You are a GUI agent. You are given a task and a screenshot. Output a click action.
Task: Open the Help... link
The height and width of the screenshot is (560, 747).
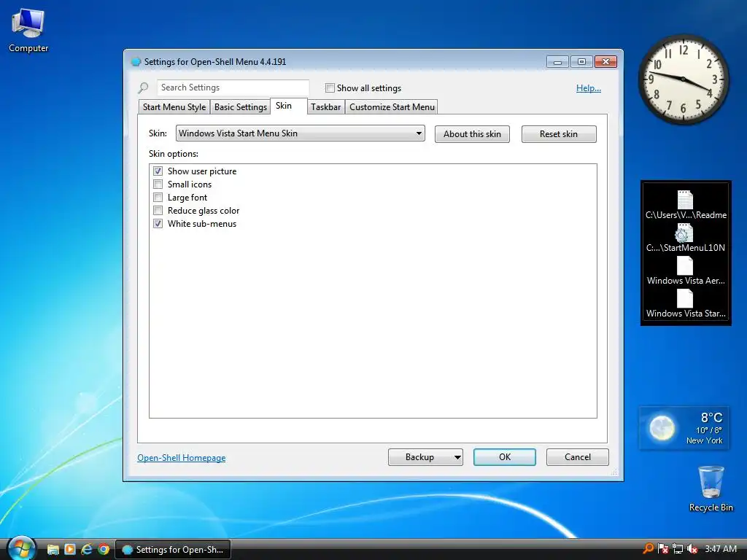click(589, 88)
